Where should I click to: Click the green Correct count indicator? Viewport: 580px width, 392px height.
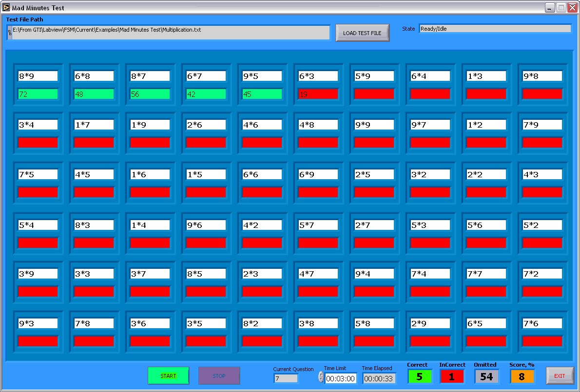tap(420, 376)
